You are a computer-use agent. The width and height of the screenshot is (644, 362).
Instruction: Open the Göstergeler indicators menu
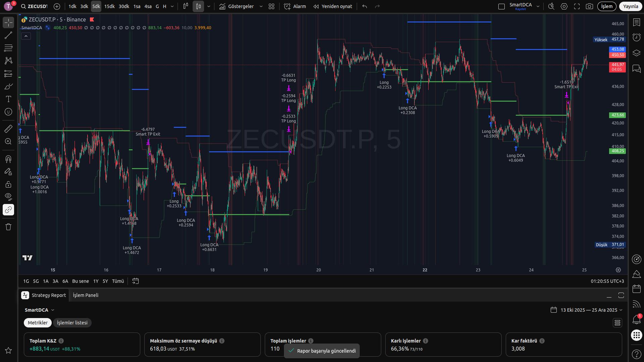pyautogui.click(x=237, y=6)
